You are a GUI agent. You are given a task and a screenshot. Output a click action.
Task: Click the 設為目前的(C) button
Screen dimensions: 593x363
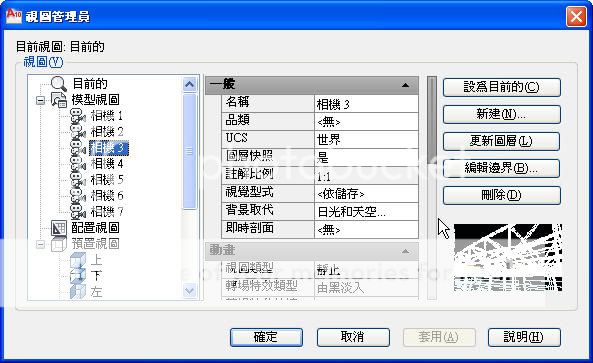(x=501, y=87)
